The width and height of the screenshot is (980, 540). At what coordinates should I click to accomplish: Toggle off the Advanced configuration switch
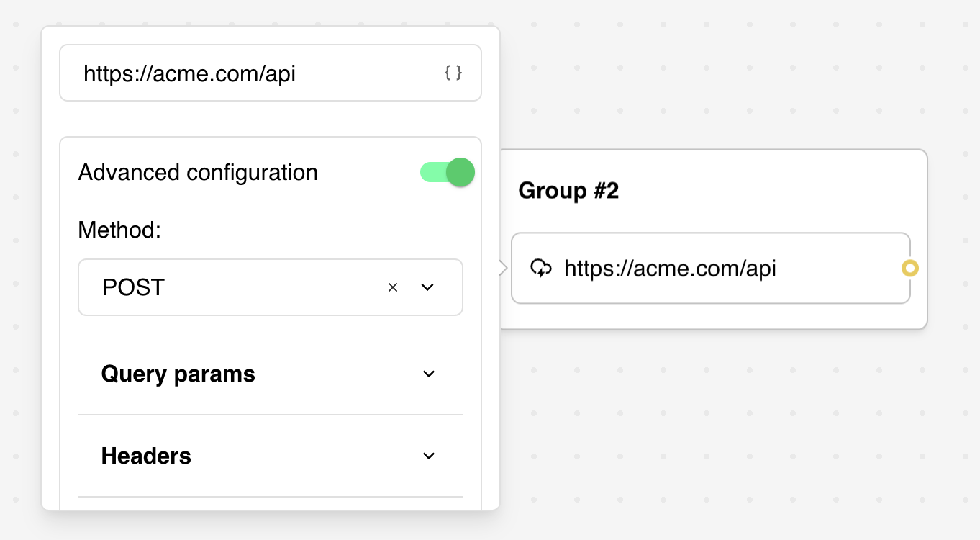point(448,172)
